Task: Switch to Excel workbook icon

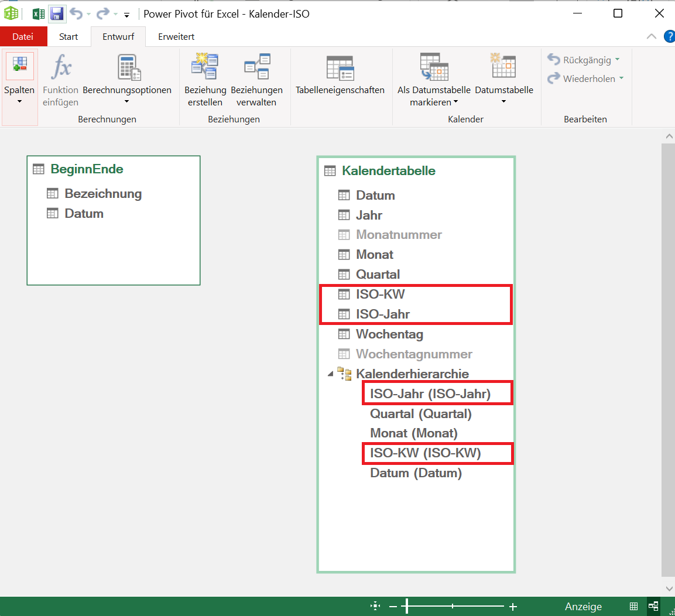Action: point(39,13)
